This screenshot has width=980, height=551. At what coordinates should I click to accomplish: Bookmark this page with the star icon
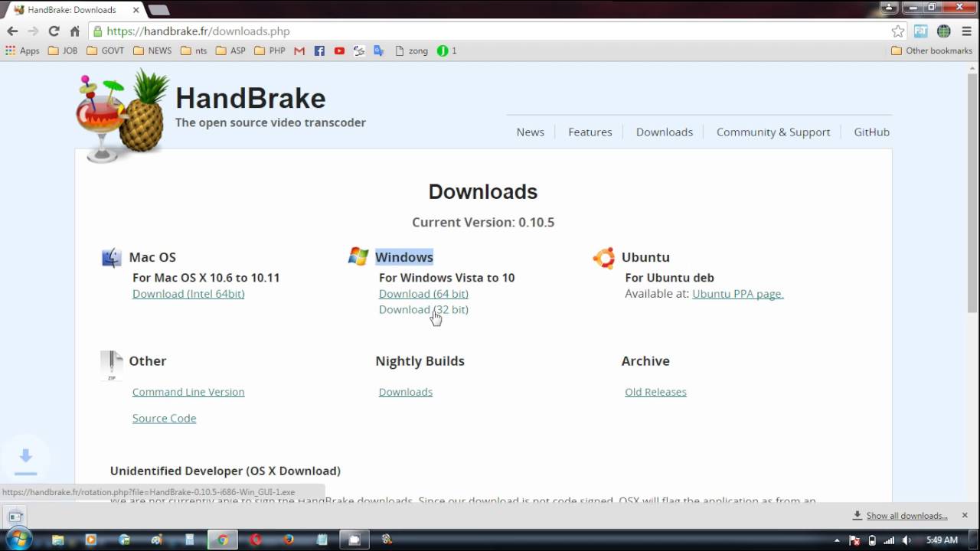pyautogui.click(x=898, y=31)
